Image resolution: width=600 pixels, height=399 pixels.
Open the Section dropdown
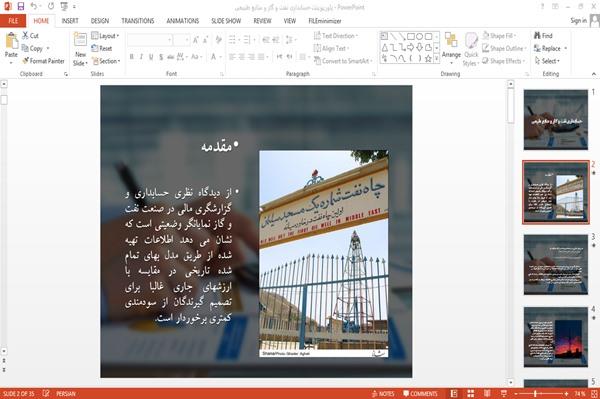(x=106, y=61)
